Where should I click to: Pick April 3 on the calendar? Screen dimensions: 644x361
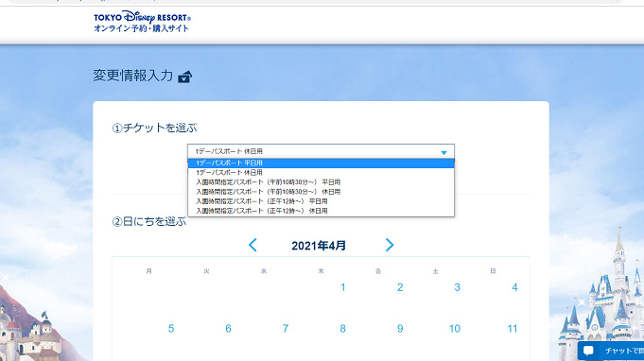tap(457, 287)
